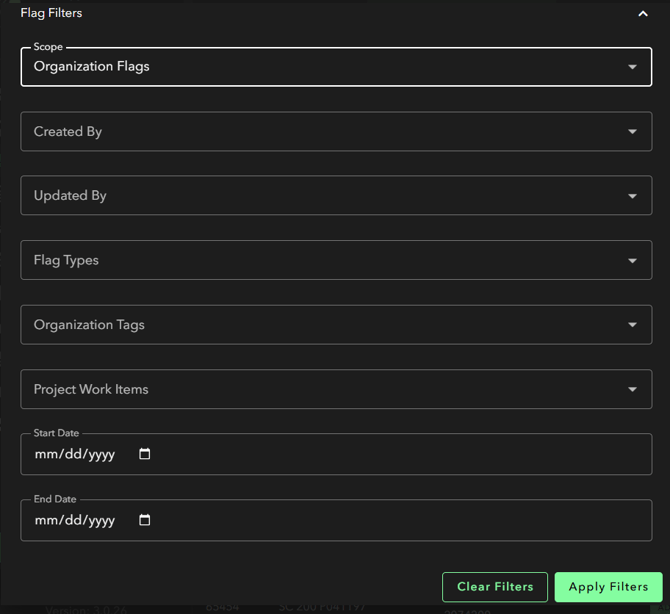
Task: Open the End Date calendar picker icon
Action: coord(145,520)
